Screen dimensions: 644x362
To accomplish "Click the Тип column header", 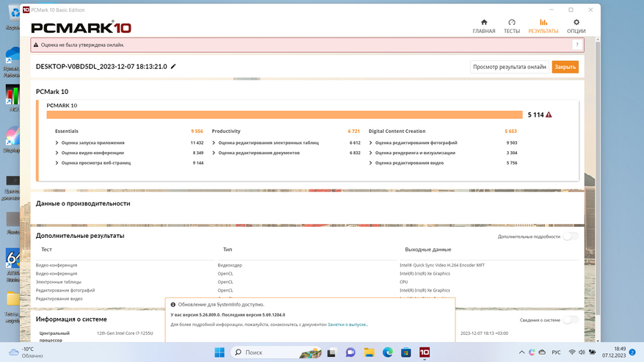I will [228, 250].
